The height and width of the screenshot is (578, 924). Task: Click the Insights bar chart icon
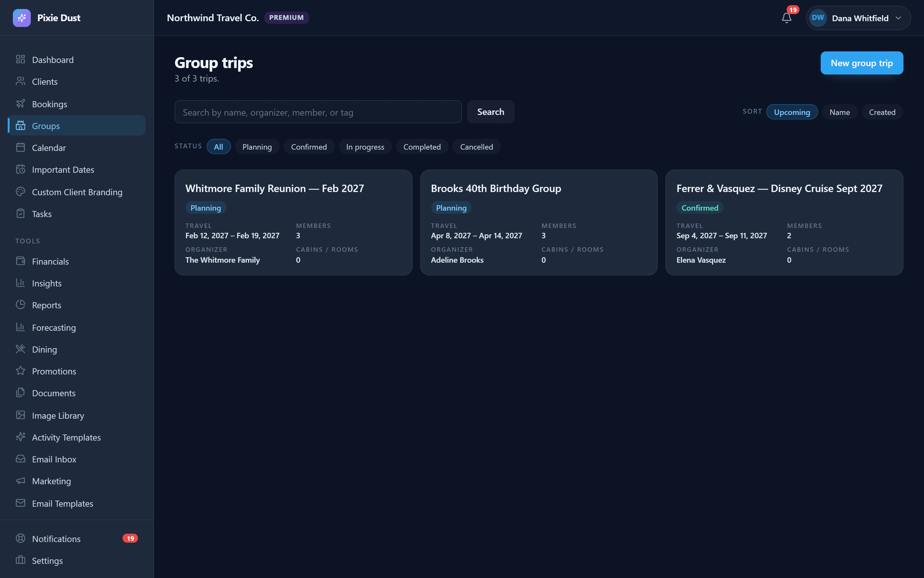pyautogui.click(x=21, y=283)
